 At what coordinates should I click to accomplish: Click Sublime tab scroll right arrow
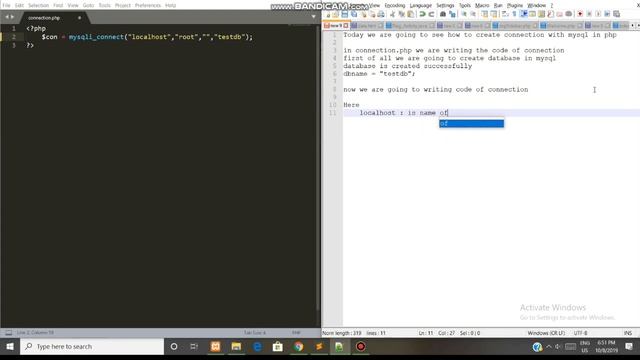[x=12, y=17]
